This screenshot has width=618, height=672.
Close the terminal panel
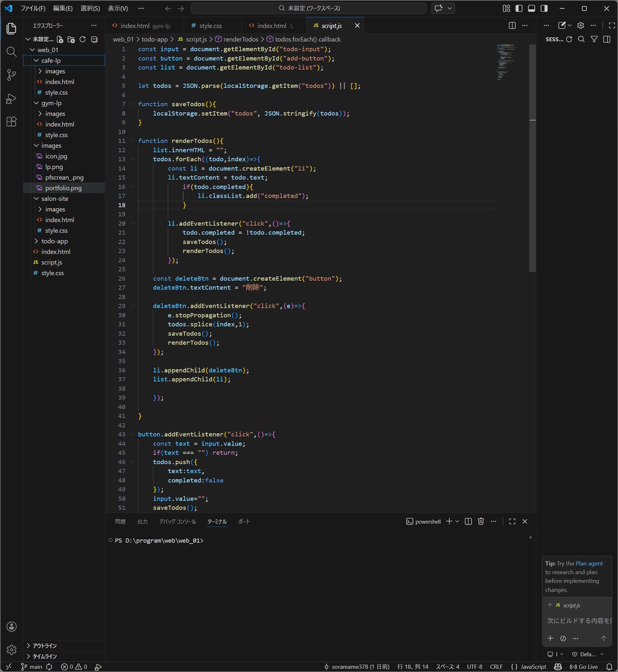tap(525, 521)
